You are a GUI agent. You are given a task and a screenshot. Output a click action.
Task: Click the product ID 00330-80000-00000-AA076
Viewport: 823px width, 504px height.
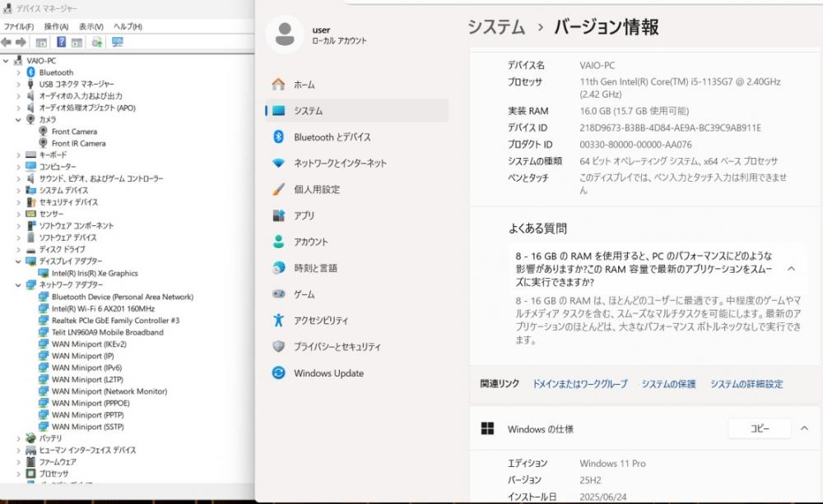(635, 145)
